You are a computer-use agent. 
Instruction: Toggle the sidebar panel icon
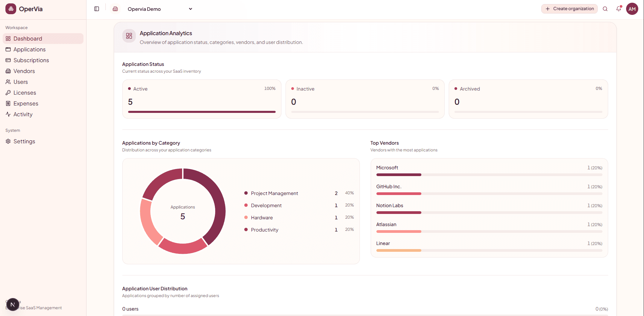[x=97, y=9]
